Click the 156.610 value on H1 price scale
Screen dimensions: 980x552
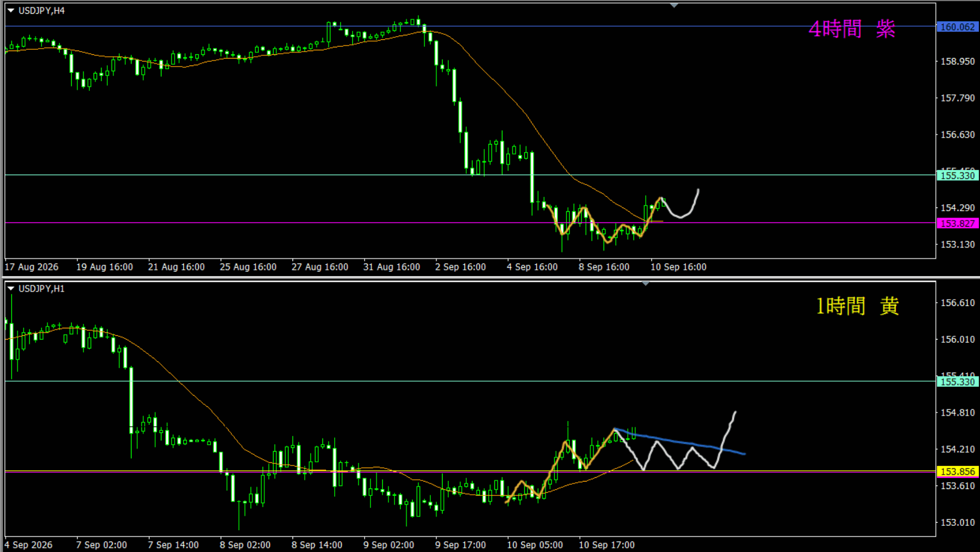[x=958, y=303]
